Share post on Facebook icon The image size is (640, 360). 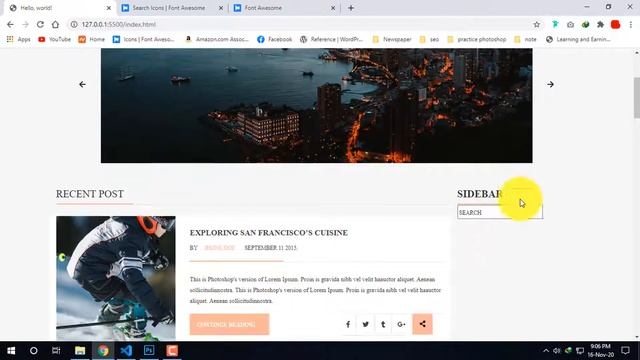click(348, 324)
